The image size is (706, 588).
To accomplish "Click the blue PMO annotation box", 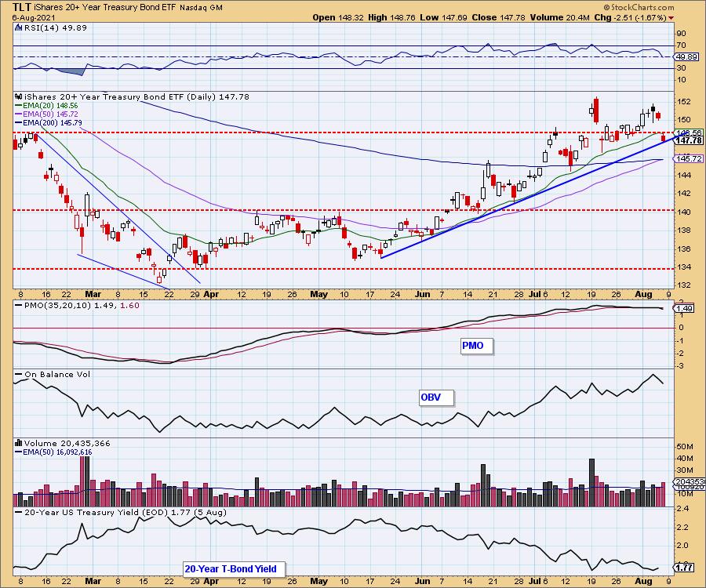I will click(477, 346).
